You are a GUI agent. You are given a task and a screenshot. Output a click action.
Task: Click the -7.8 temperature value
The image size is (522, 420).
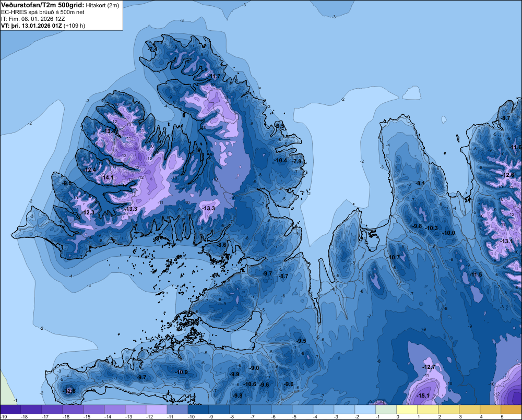tap(296, 161)
